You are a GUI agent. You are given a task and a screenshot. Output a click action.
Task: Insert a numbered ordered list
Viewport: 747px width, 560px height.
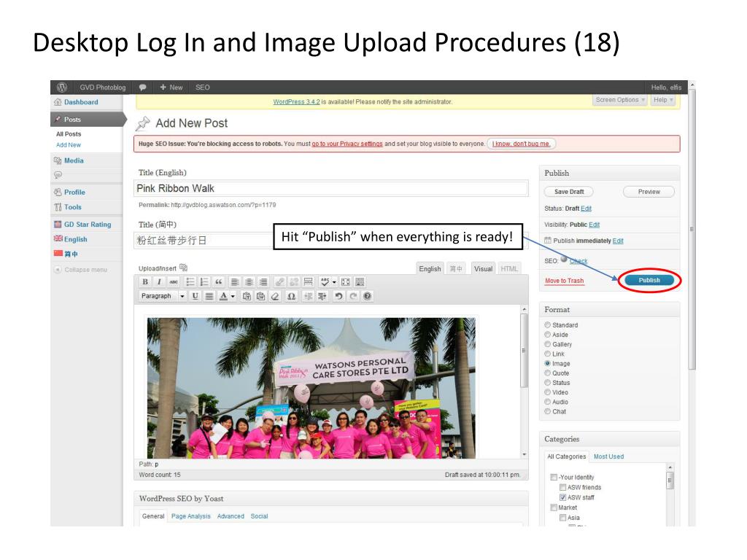point(204,282)
